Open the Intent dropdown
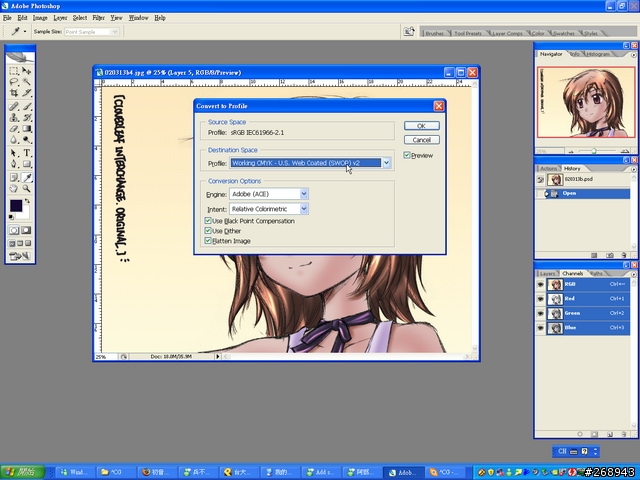 click(x=304, y=209)
